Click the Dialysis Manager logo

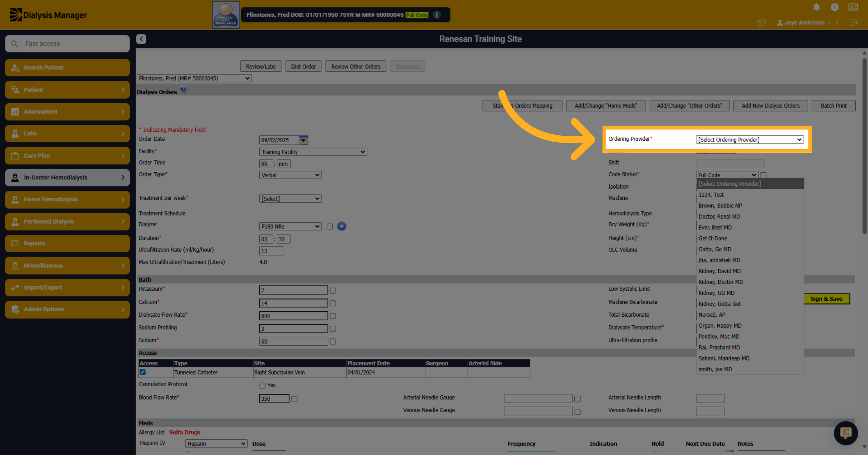tap(48, 15)
